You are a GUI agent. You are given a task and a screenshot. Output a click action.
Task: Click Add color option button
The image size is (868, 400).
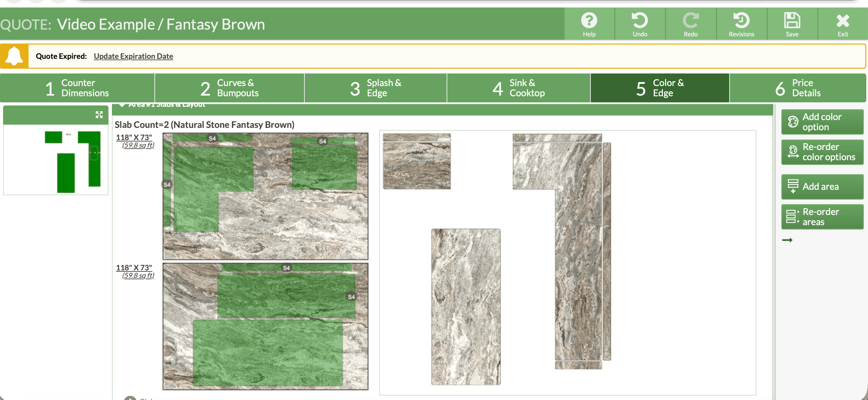[x=822, y=122]
